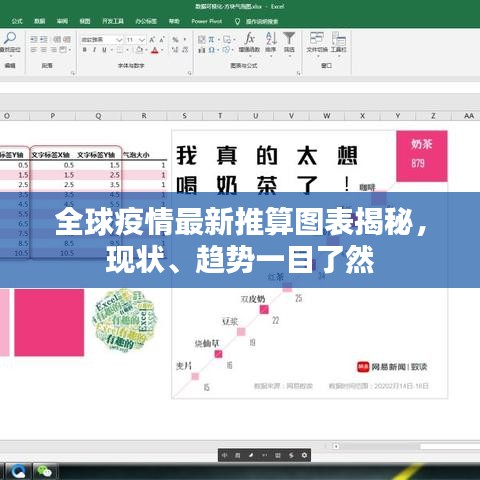Click the pi equation icon
The width and height of the screenshot is (480, 480).
point(211,40)
